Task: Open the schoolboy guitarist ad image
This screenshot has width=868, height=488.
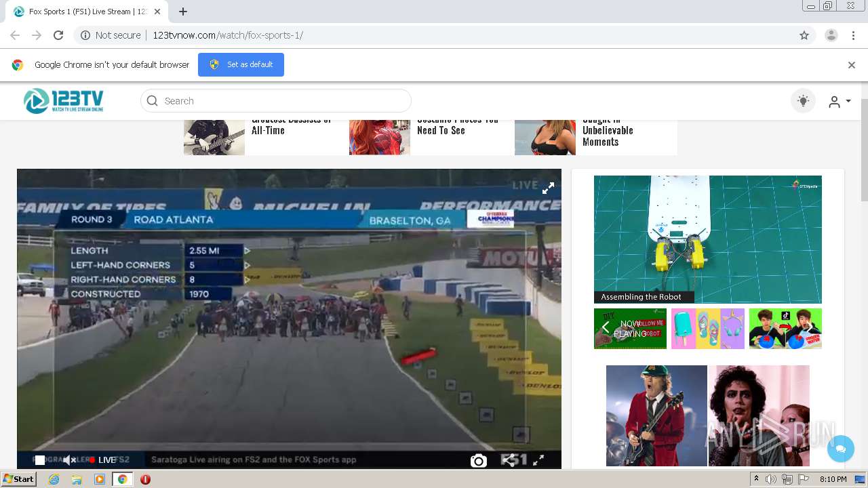Action: coord(656,415)
